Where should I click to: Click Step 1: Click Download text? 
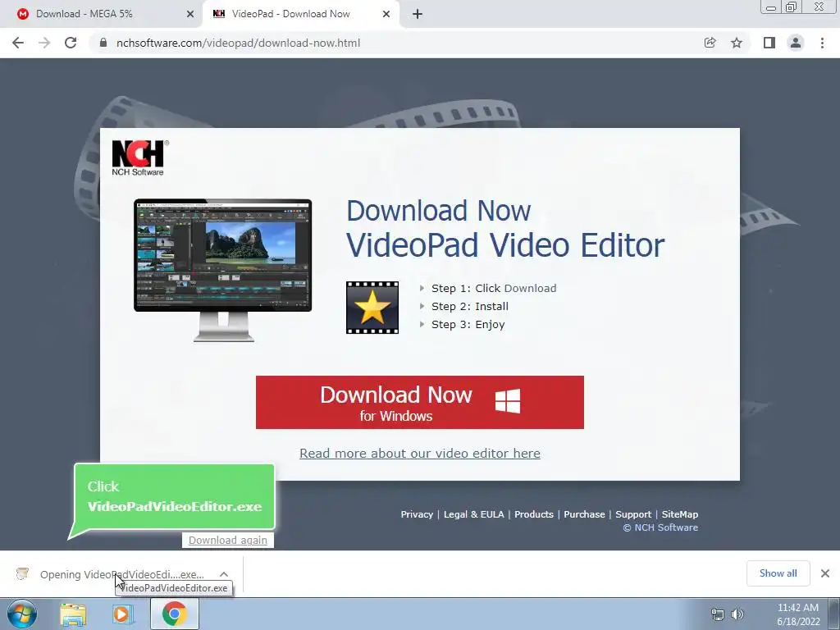point(494,288)
